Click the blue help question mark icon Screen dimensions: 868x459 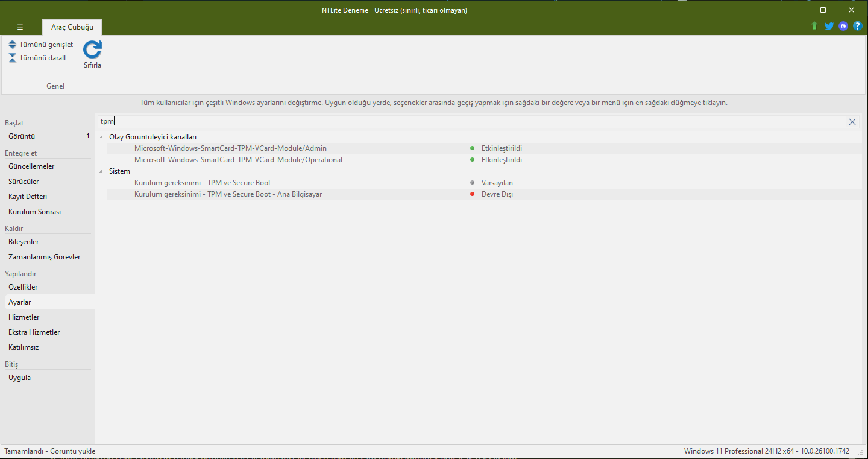pyautogui.click(x=857, y=26)
